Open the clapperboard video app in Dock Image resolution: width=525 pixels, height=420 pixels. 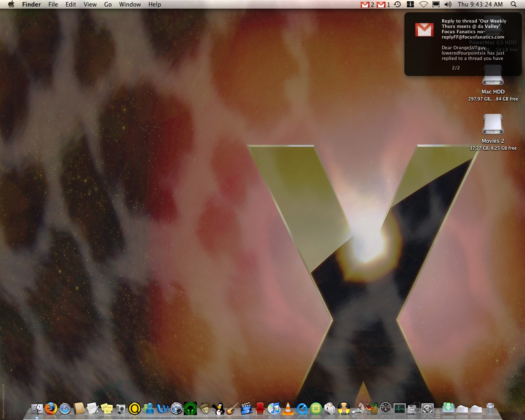246,409
